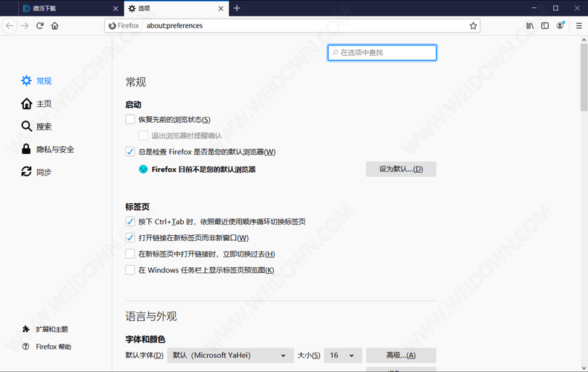The image size is (588, 372).
Task: Click the 标签页 section heading
Action: 137,207
